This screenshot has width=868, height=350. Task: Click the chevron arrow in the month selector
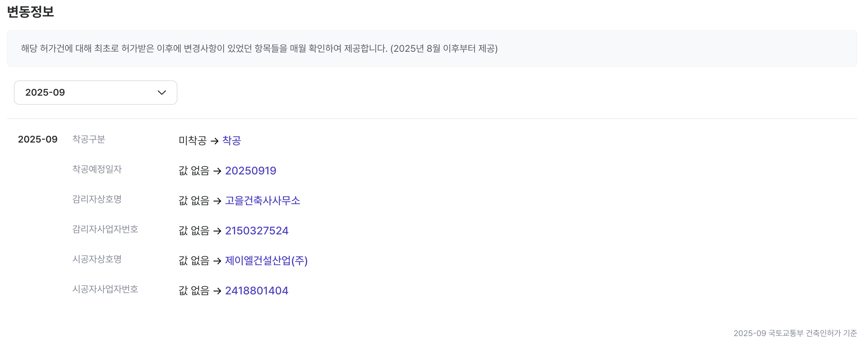(x=162, y=93)
